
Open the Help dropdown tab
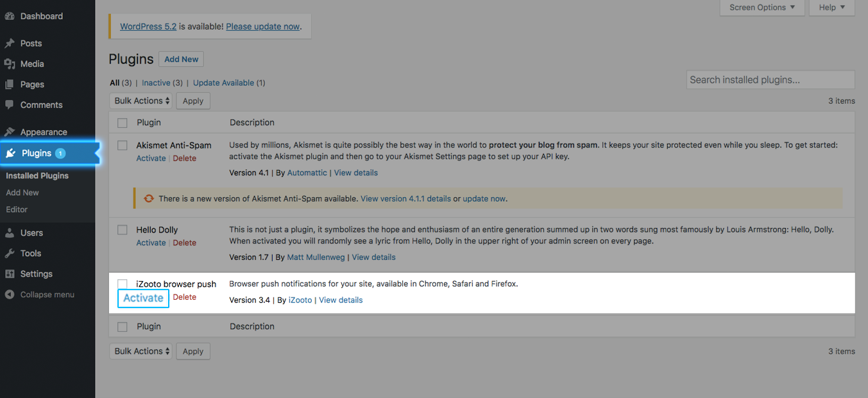pyautogui.click(x=832, y=8)
